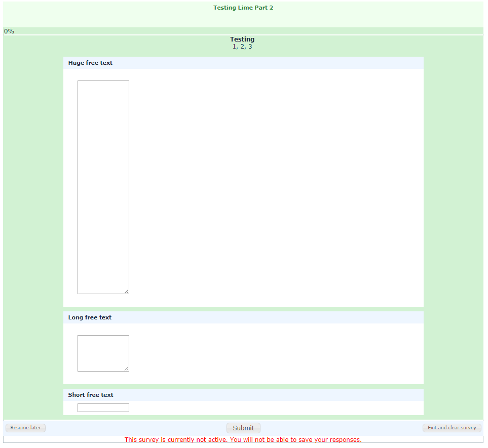Click the '1, 2, 3' description text
Screen dimensions: 488x448
pyautogui.click(x=242, y=47)
